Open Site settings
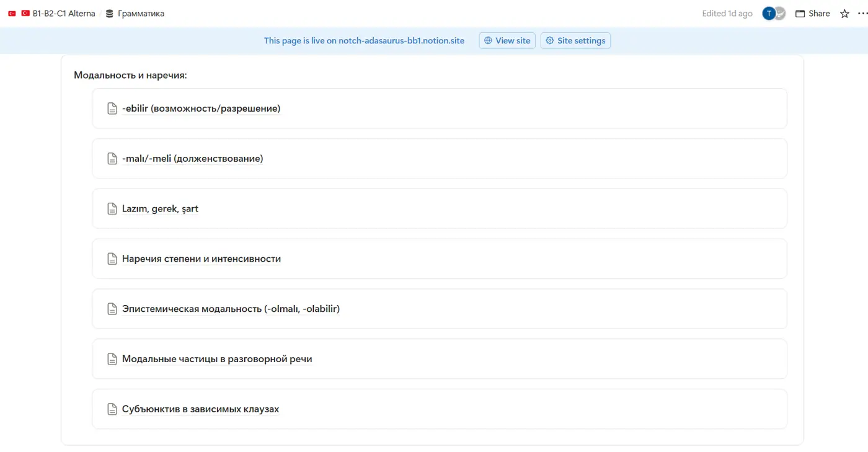868x452 pixels. [575, 40]
